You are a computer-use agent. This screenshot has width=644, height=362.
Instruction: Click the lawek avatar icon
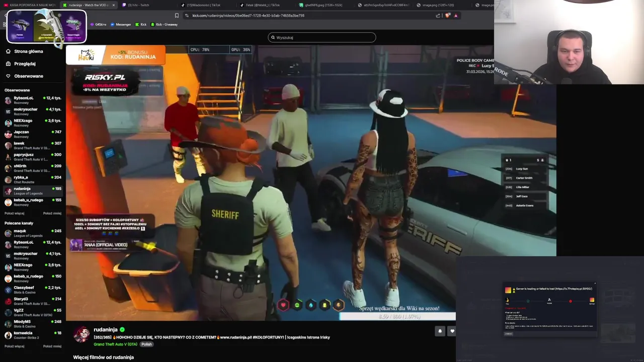(x=8, y=146)
